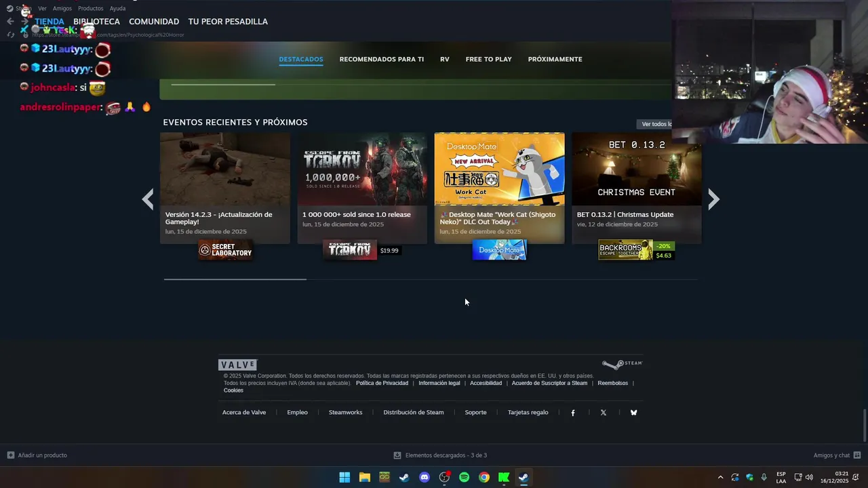Viewport: 868px width, 488px height.
Task: Click the SCP Secret Laboratory game capsule
Action: 225,250
